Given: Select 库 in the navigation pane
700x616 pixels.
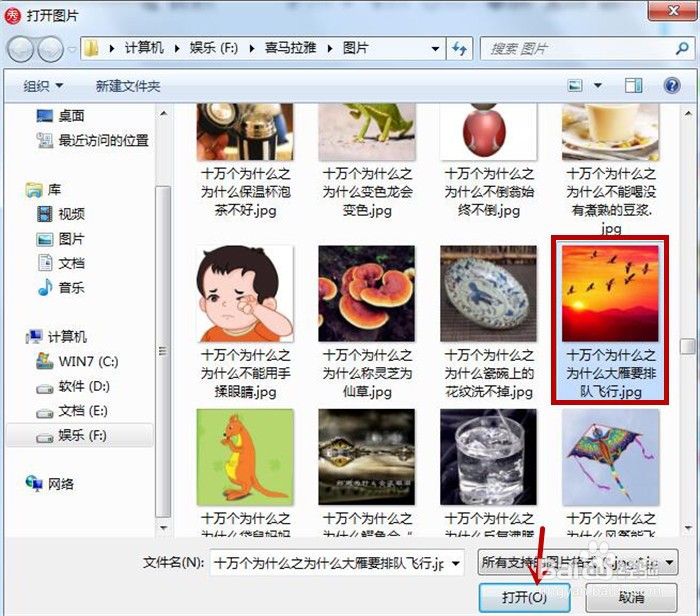Looking at the screenshot, I should 43,190.
